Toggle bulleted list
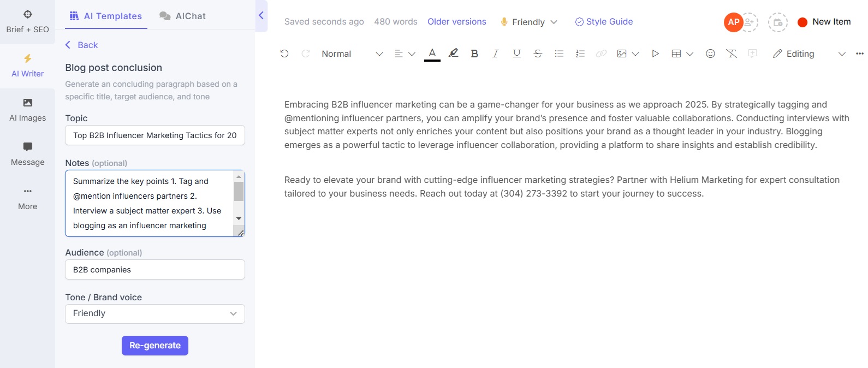 [x=559, y=54]
